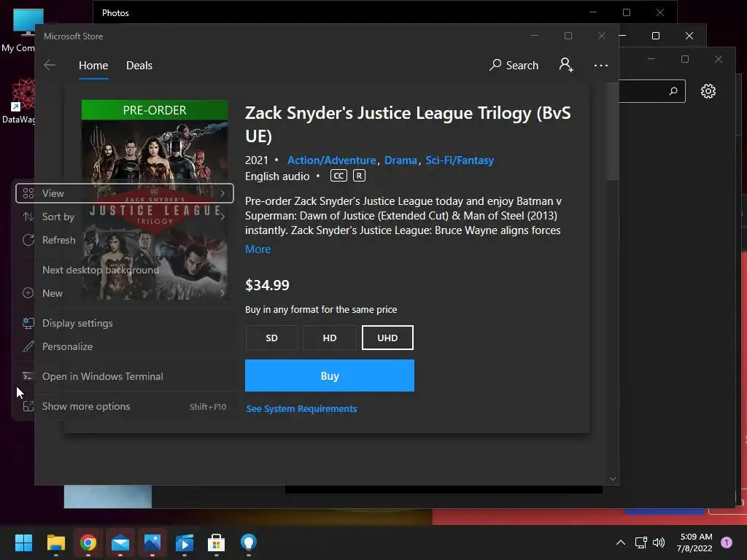Click the R rating badge
Viewport: 747px width, 560px height.
point(359,176)
